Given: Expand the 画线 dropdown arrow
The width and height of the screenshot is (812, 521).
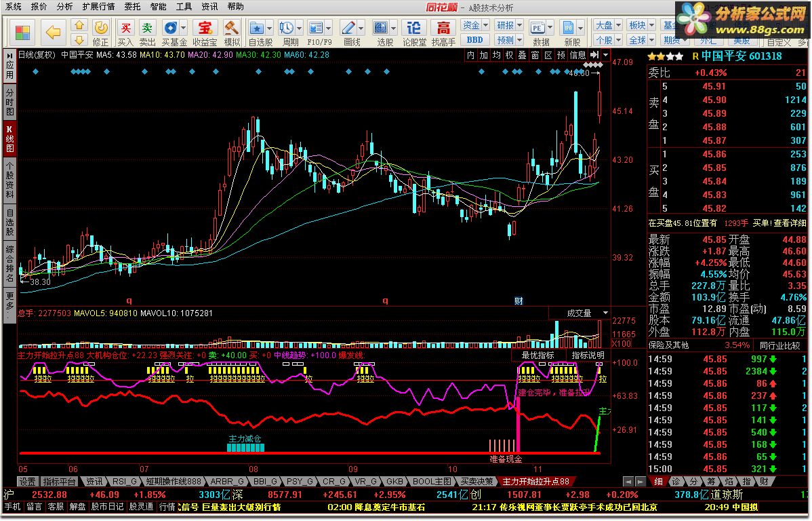Looking at the screenshot, I should 361,28.
